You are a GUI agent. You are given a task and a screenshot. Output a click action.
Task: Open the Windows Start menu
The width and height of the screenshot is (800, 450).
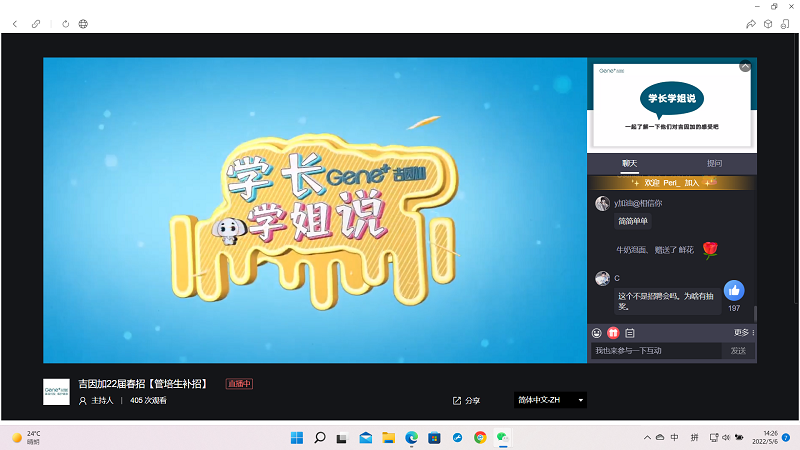coord(297,438)
